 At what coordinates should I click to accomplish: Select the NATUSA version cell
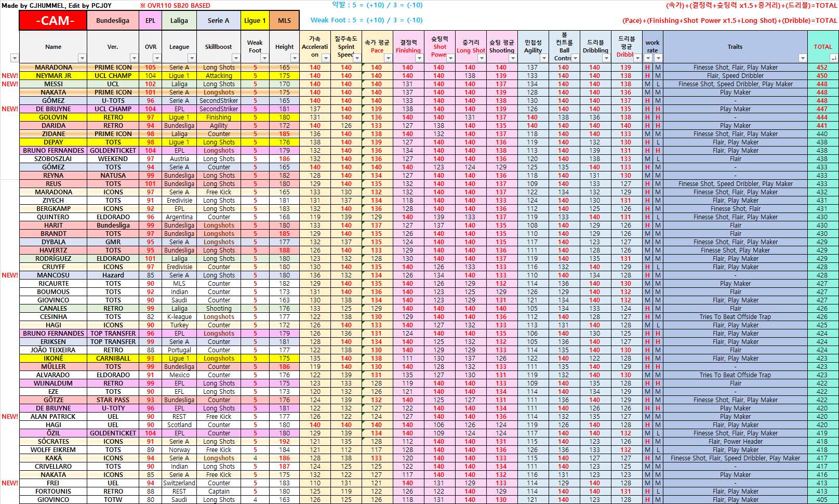(x=113, y=176)
